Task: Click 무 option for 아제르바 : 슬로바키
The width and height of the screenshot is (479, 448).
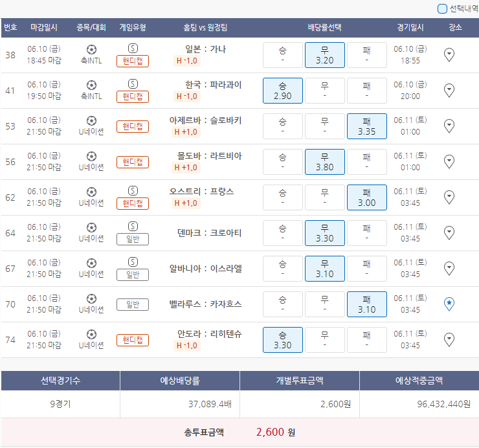Action: [x=325, y=126]
